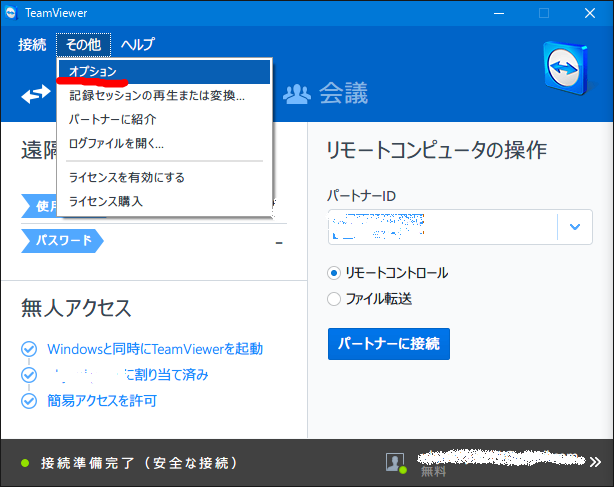Open the ヘルプ menu
This screenshot has height=487, width=614.
138,45
